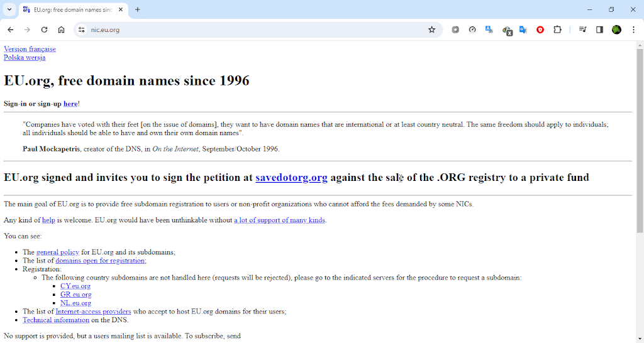Open domains open for registration link
This screenshot has height=343, width=644.
tap(101, 261)
